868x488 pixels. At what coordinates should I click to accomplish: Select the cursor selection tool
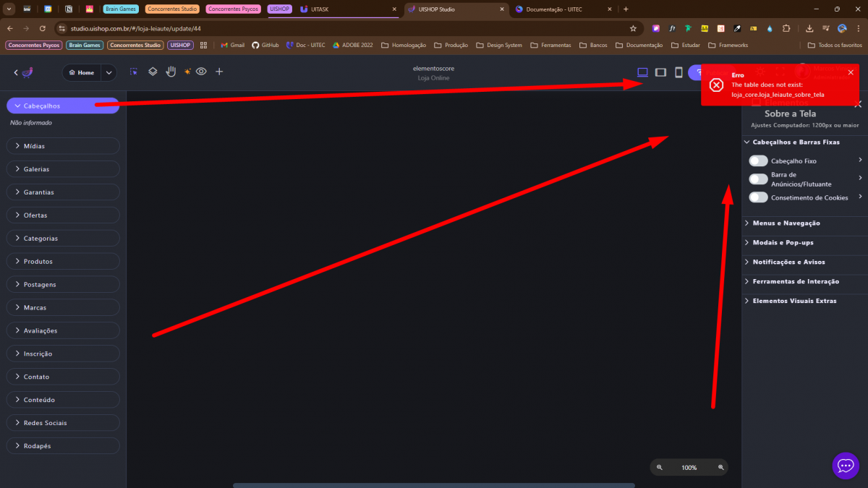pos(134,72)
